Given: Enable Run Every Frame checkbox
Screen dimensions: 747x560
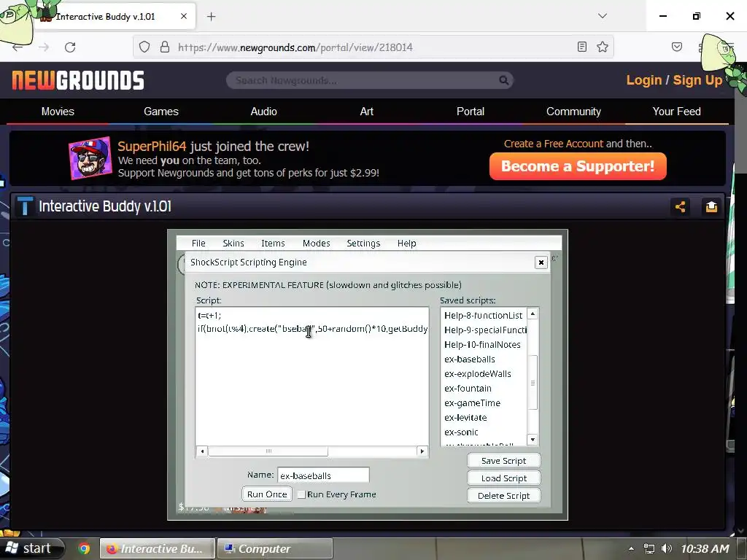Looking at the screenshot, I should coord(301,495).
